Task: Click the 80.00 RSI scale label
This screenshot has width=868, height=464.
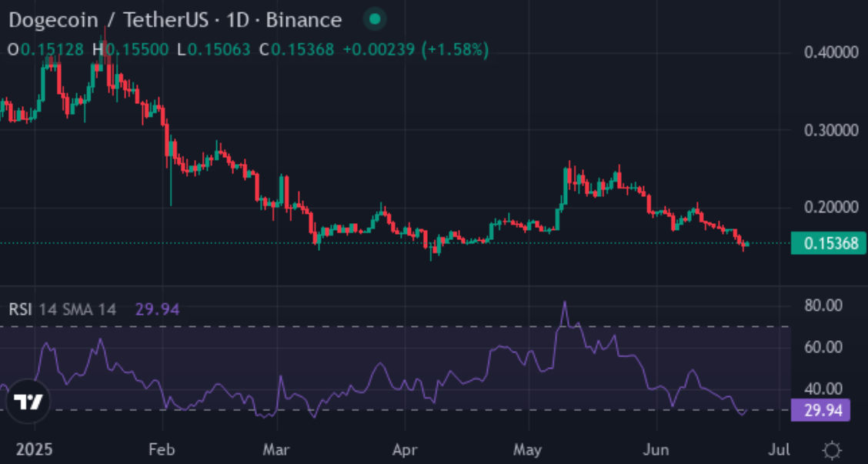Action: click(x=822, y=305)
